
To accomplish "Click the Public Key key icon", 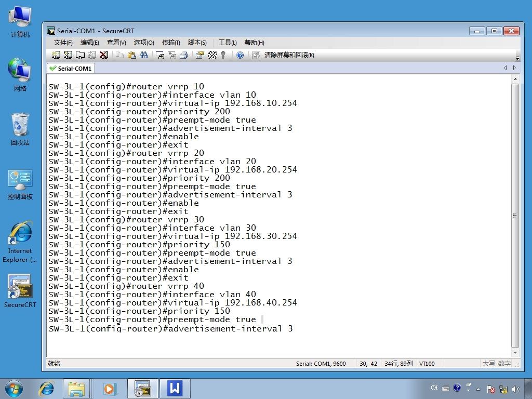I will [223, 55].
